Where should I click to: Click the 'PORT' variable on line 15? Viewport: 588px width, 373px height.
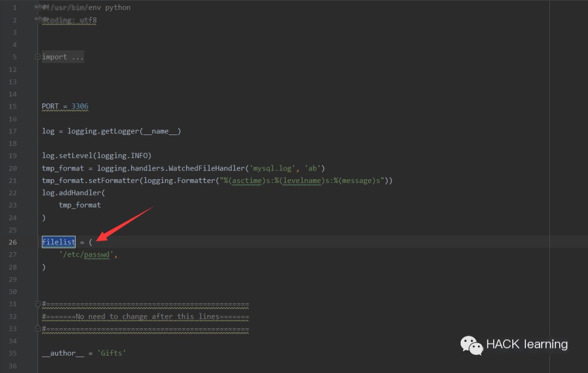click(50, 107)
